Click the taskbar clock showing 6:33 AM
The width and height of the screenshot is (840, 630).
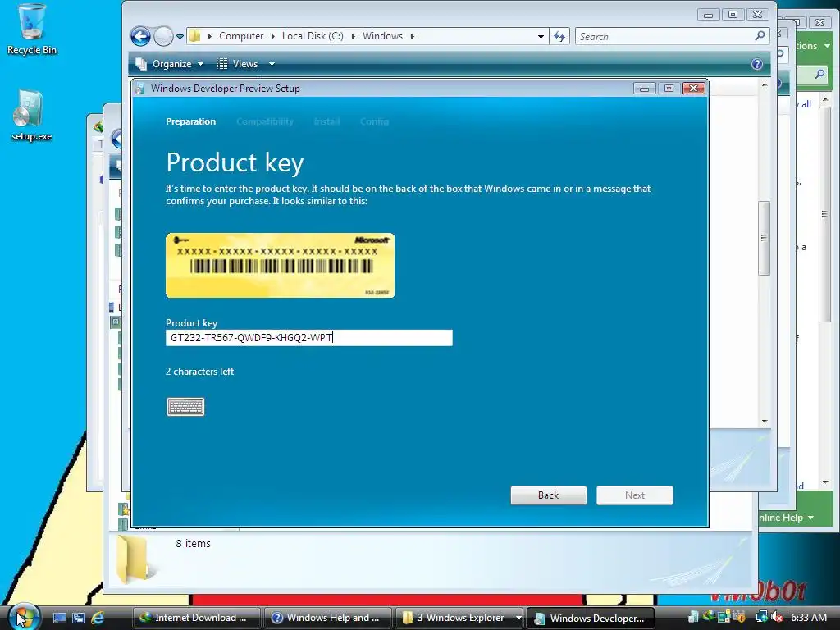(x=808, y=617)
